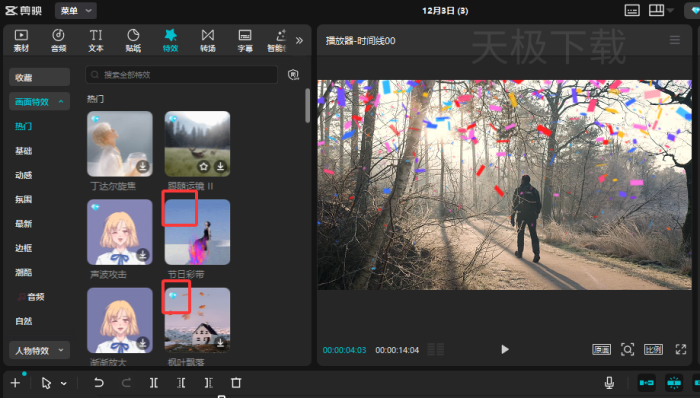Open the 比例 aspect ratio button
Image resolution: width=700 pixels, height=398 pixels.
coord(653,349)
